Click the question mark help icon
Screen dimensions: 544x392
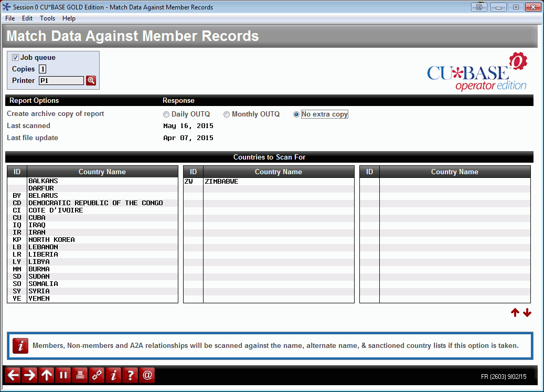[x=130, y=375]
